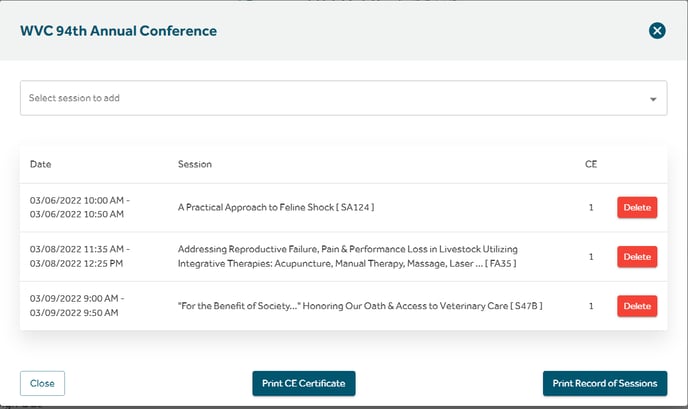Delete the Feline Shock SA124 session
Screen dimensions: 688x409
coord(637,207)
